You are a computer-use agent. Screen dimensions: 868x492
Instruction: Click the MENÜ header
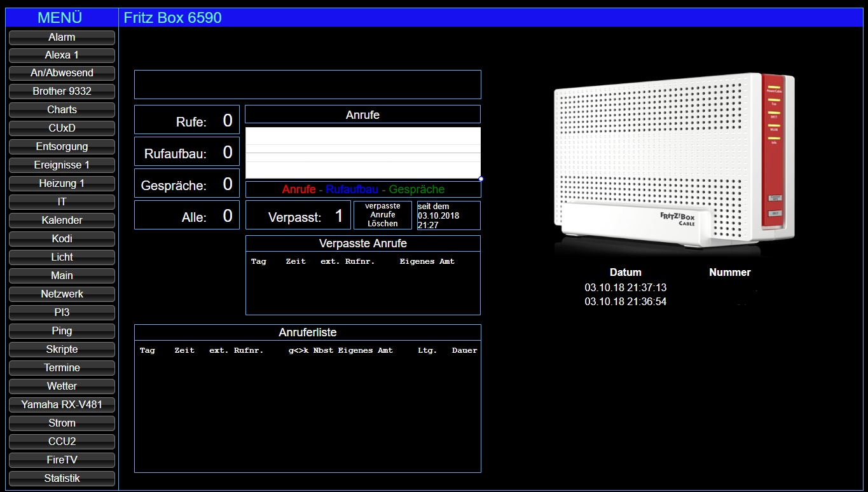(60, 18)
